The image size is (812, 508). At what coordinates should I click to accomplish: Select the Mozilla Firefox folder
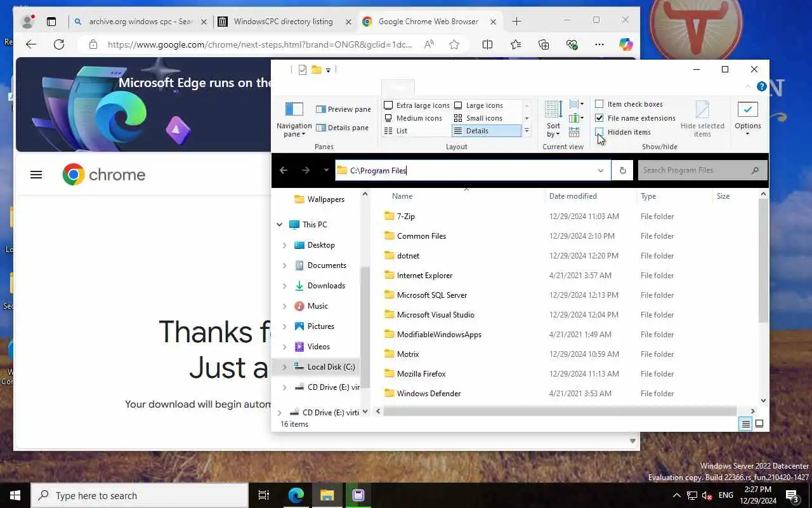click(421, 374)
